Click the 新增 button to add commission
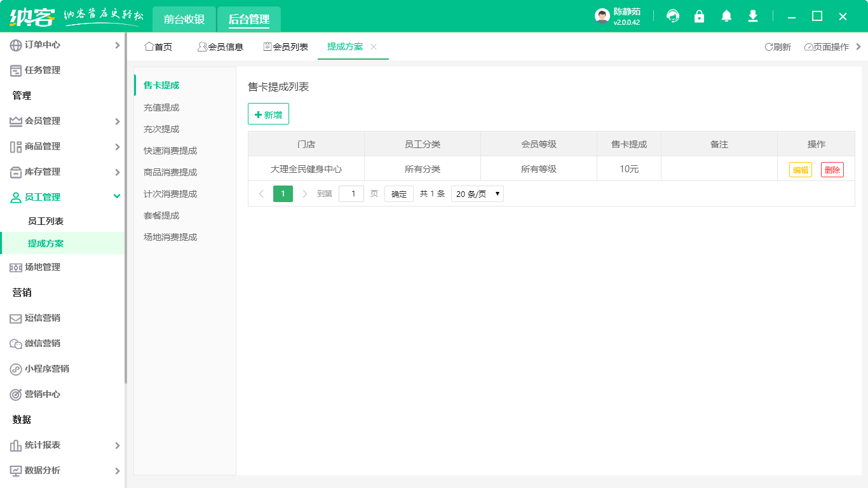 tap(268, 114)
